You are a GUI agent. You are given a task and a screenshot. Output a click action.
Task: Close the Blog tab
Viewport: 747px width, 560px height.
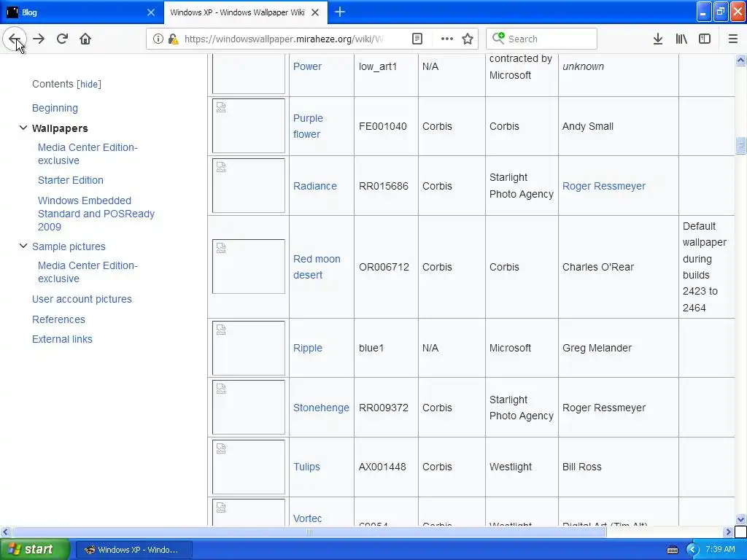click(x=150, y=12)
